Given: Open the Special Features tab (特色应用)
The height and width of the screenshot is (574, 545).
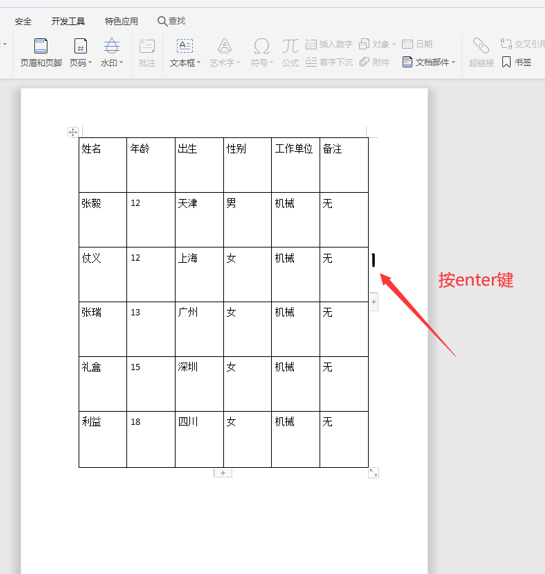Looking at the screenshot, I should (122, 21).
